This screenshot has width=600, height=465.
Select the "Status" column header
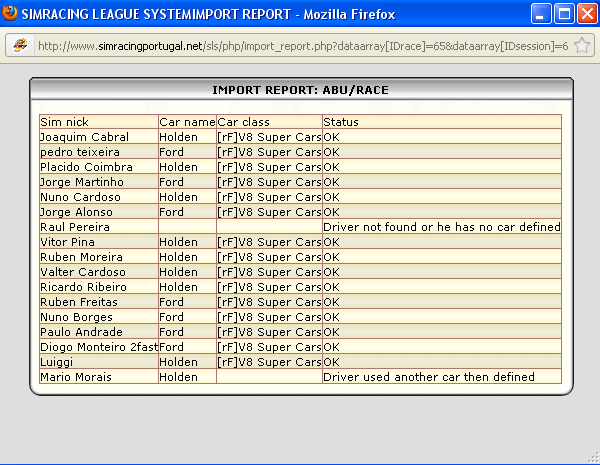pyautogui.click(x=341, y=122)
